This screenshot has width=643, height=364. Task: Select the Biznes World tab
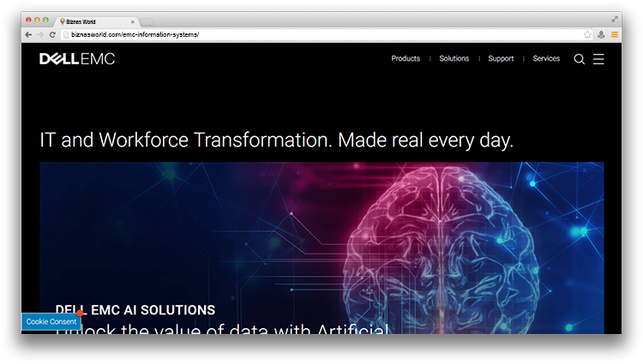[x=97, y=21]
